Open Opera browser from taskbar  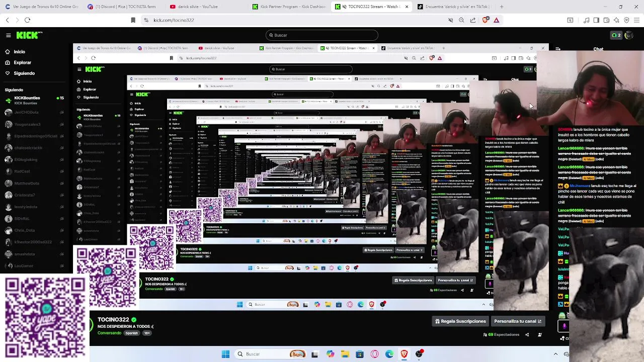[375, 354]
